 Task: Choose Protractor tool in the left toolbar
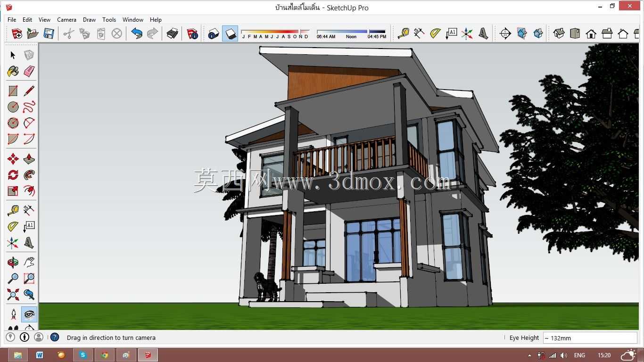pos(13,227)
